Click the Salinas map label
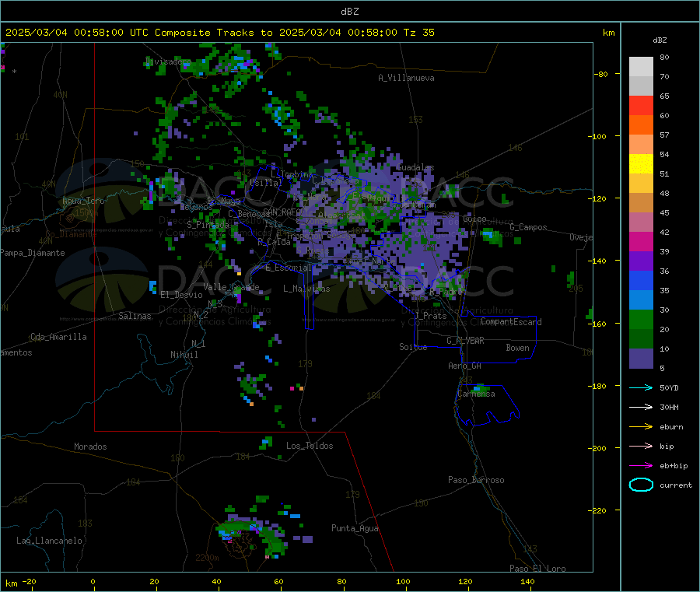 pos(135,316)
